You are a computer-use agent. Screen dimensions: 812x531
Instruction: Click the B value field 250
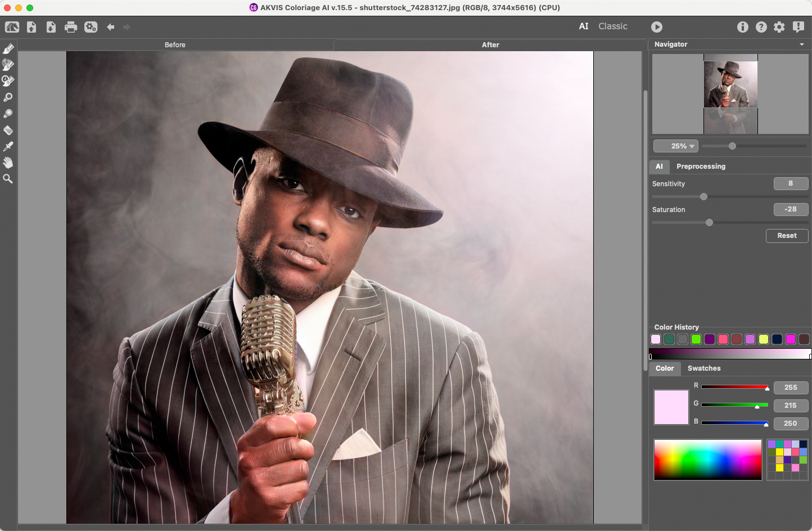tap(791, 424)
